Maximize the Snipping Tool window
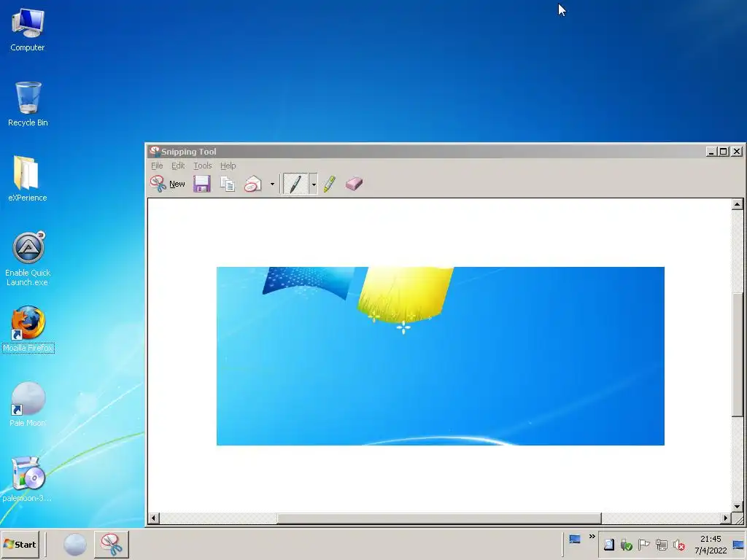 pos(723,152)
